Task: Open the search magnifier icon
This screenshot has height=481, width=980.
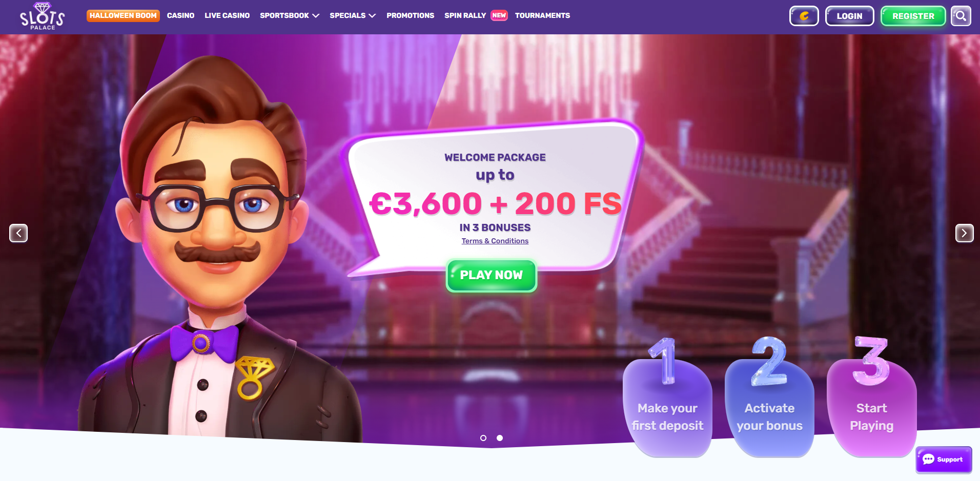Action: click(961, 16)
